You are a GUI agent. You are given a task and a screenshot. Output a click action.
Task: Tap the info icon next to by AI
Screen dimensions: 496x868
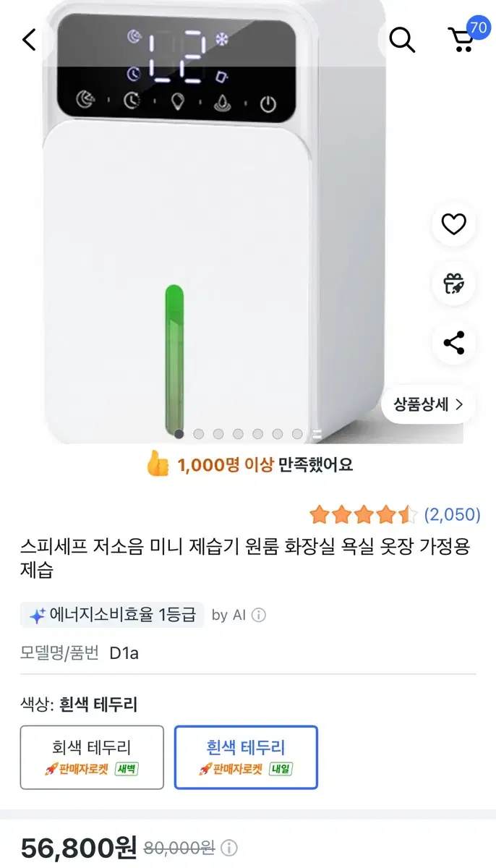[259, 616]
